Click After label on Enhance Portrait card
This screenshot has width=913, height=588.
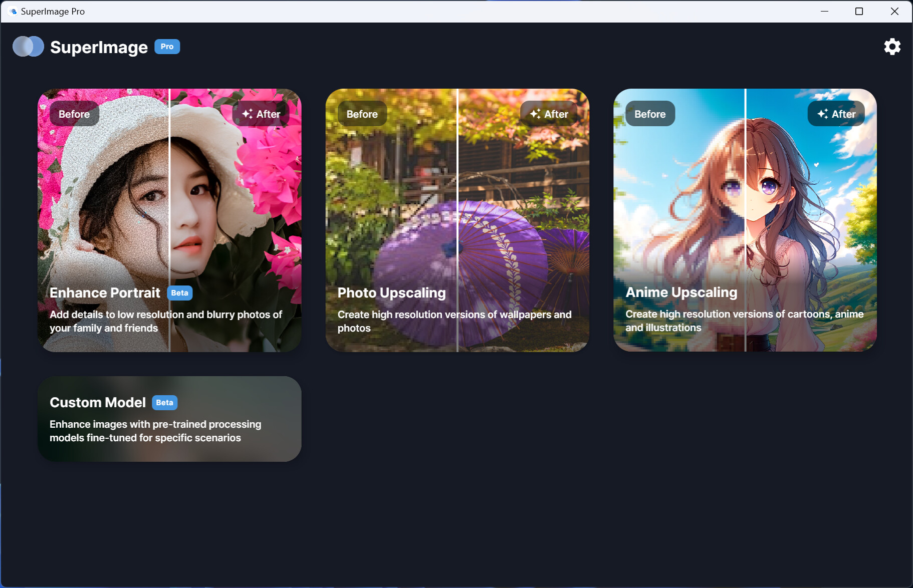click(261, 114)
